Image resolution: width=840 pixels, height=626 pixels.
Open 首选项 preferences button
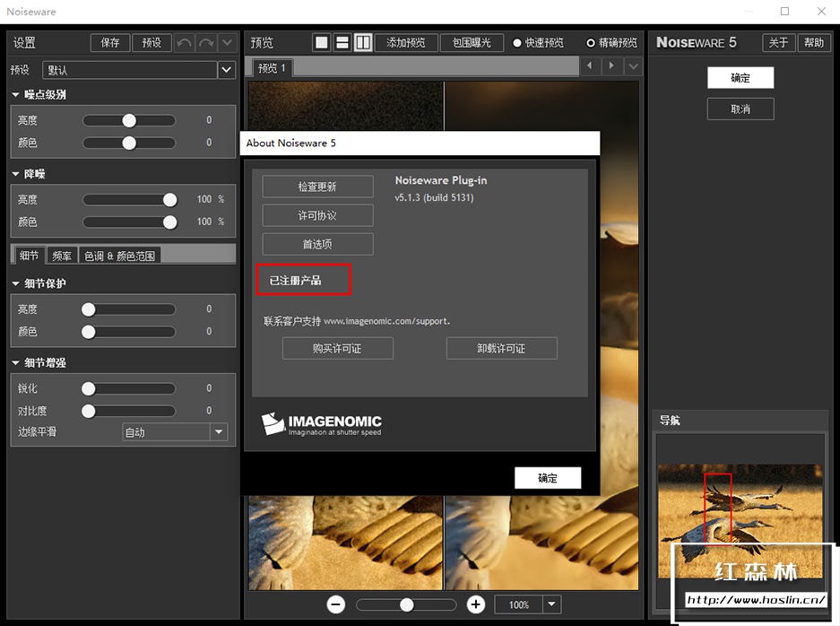coord(317,245)
